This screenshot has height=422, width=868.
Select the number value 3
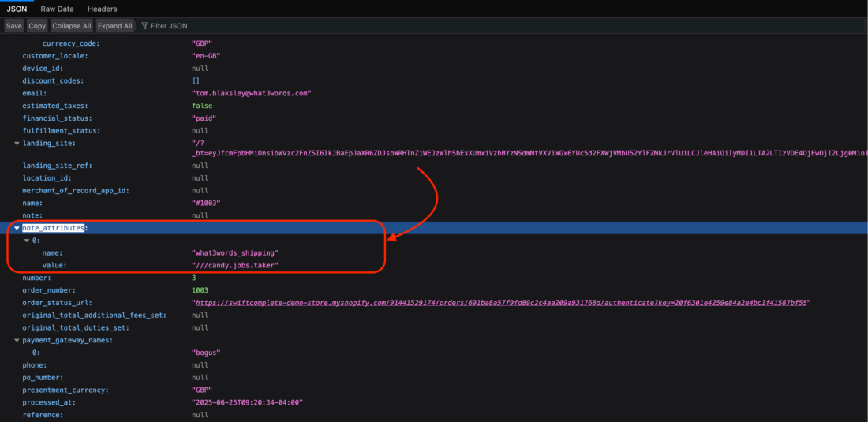(194, 278)
